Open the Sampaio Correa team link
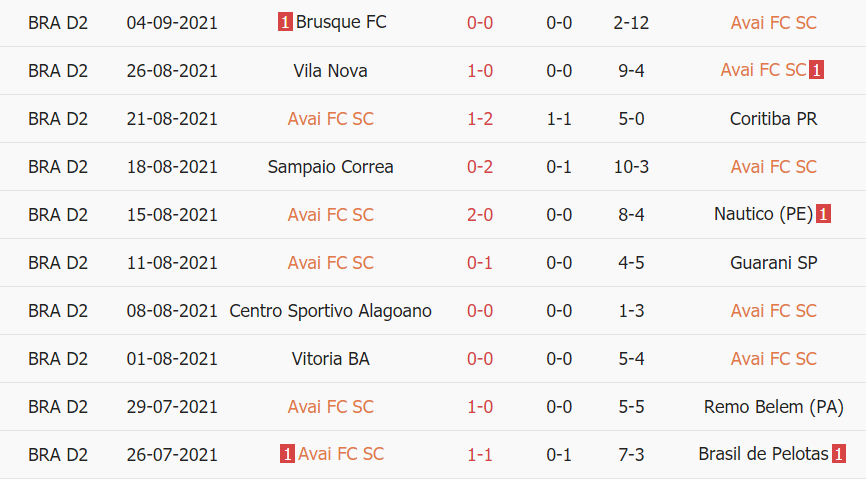Viewport: 866px width, 479px height. tap(330, 166)
